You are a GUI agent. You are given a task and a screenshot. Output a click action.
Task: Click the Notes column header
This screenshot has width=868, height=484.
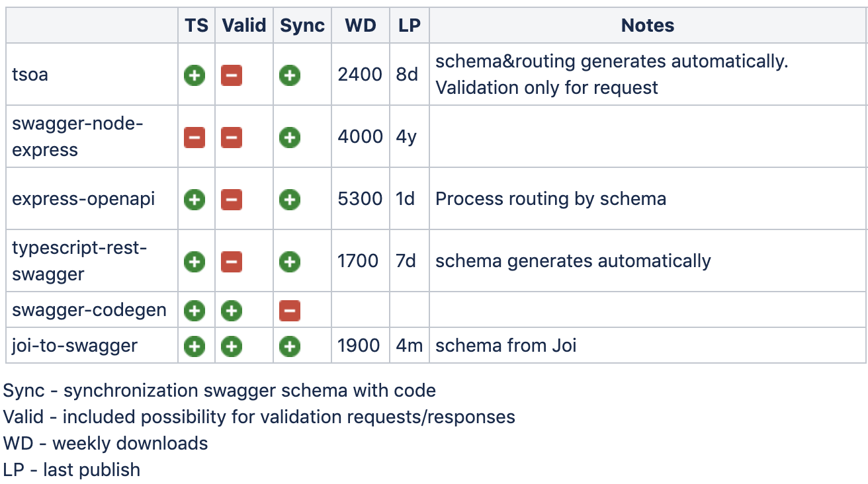coord(647,26)
